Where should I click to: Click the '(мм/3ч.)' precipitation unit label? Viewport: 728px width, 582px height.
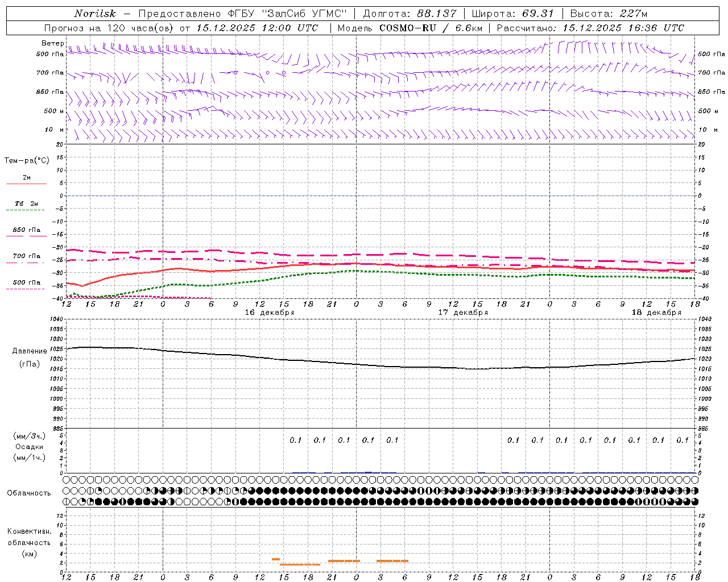tap(30, 436)
